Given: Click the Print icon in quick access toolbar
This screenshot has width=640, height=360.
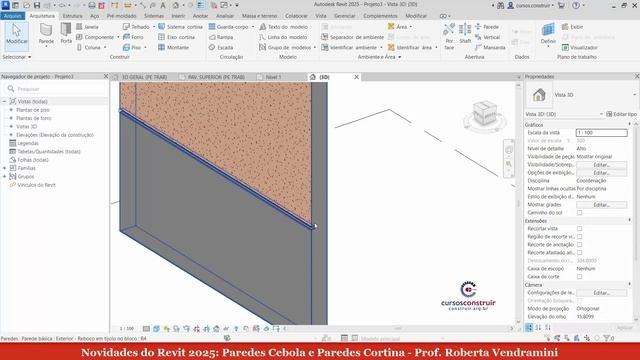Looking at the screenshot, I should point(92,5).
